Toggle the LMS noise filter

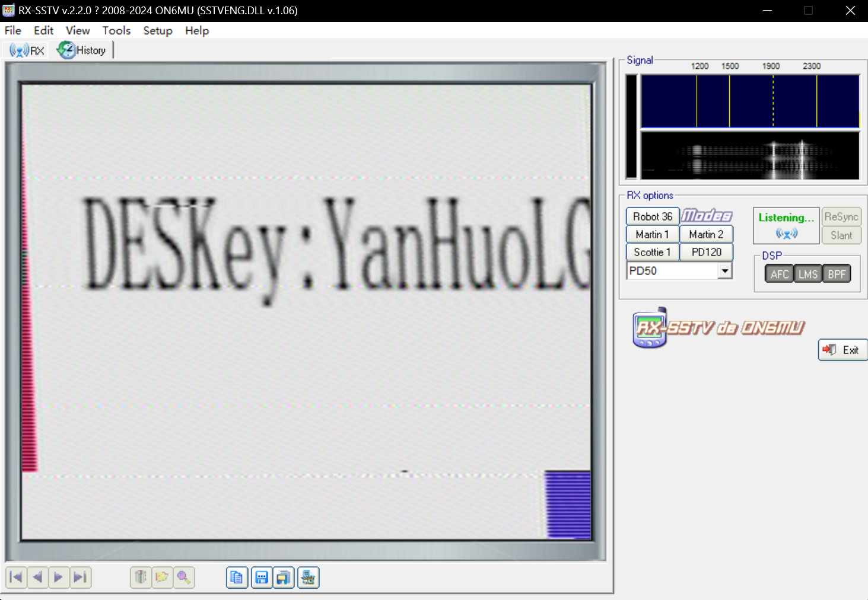[807, 273]
